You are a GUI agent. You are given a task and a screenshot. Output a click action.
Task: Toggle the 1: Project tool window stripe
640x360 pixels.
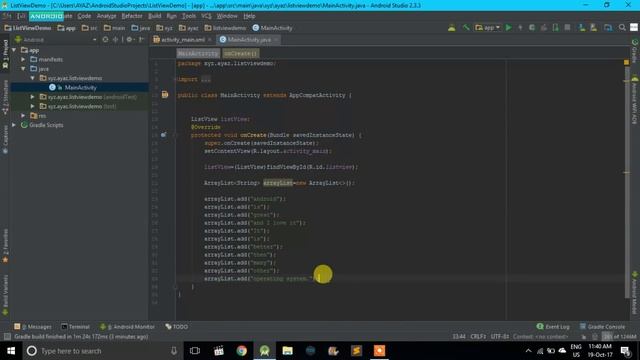[5, 53]
